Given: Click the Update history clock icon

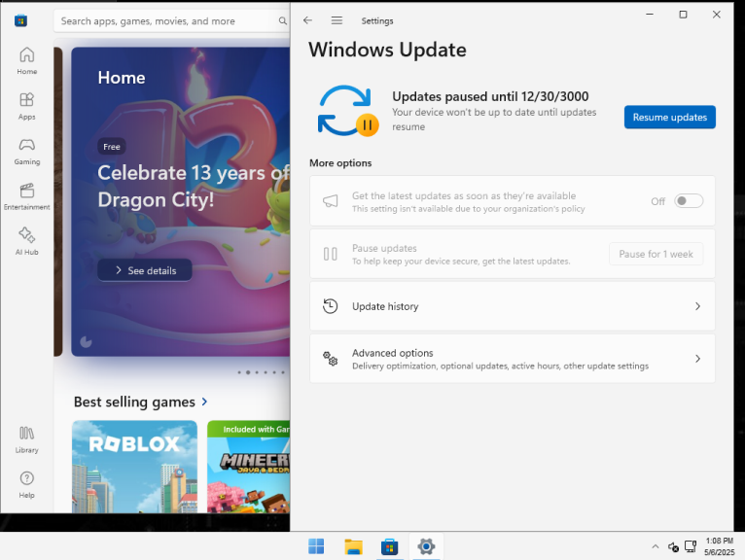Looking at the screenshot, I should point(331,306).
